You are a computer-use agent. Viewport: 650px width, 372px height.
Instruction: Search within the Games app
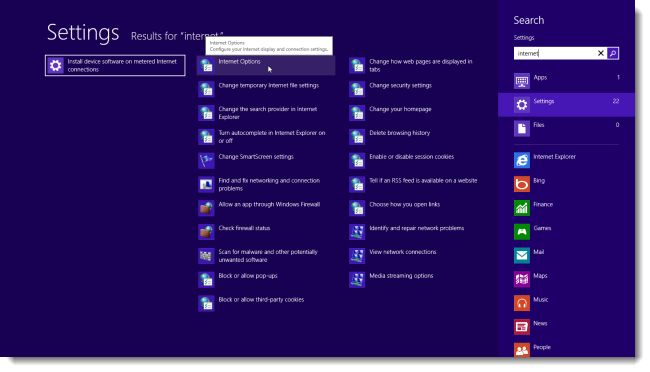click(566, 231)
